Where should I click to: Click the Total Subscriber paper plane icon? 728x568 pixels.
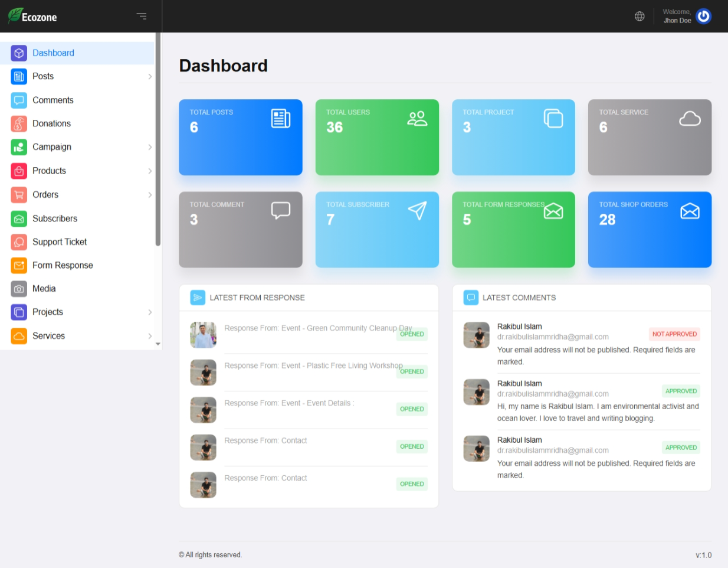click(417, 211)
